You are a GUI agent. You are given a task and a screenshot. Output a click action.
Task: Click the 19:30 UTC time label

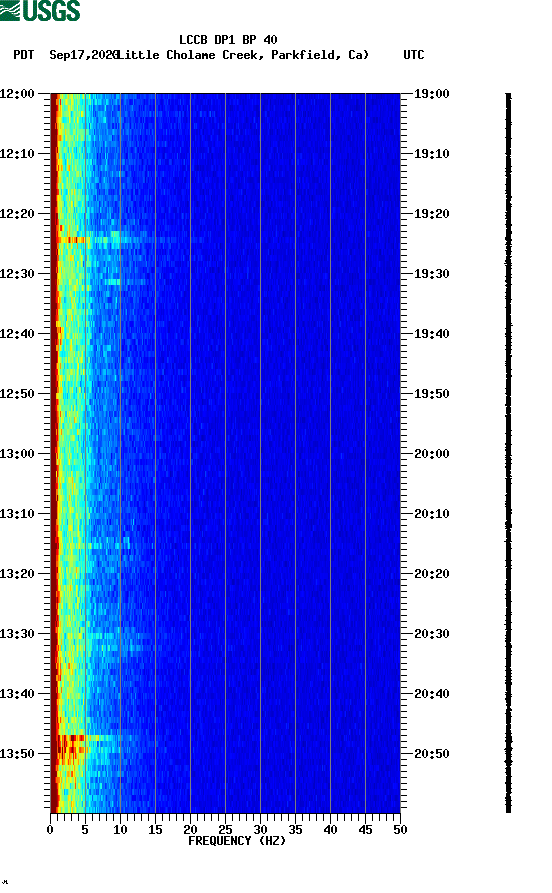432,273
